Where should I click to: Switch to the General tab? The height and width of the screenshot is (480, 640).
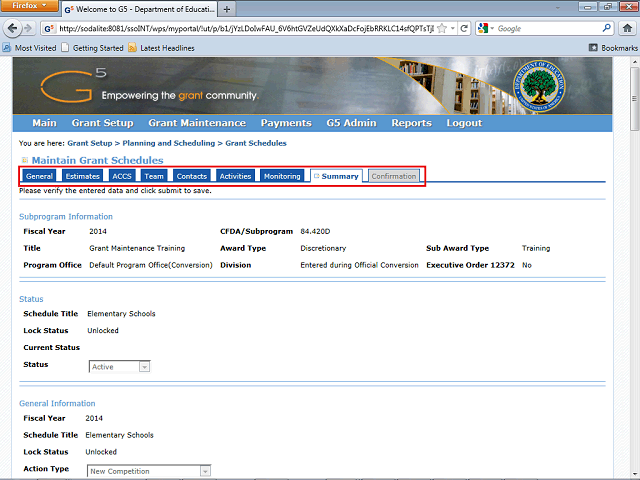click(x=39, y=176)
